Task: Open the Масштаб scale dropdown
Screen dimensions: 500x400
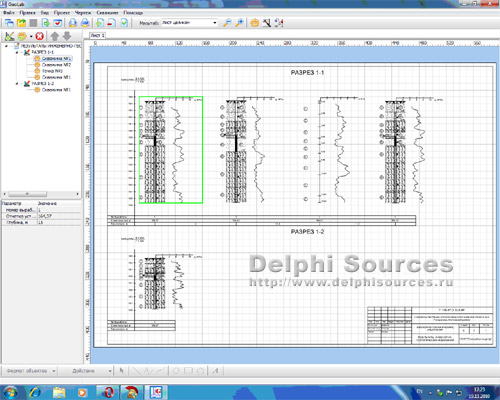Action: [x=215, y=23]
